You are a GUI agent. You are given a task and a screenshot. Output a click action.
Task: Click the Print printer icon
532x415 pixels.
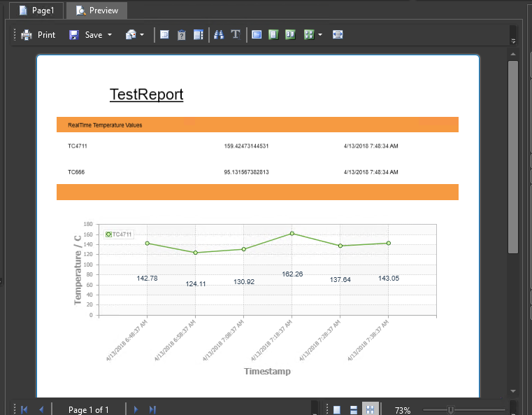click(x=26, y=34)
